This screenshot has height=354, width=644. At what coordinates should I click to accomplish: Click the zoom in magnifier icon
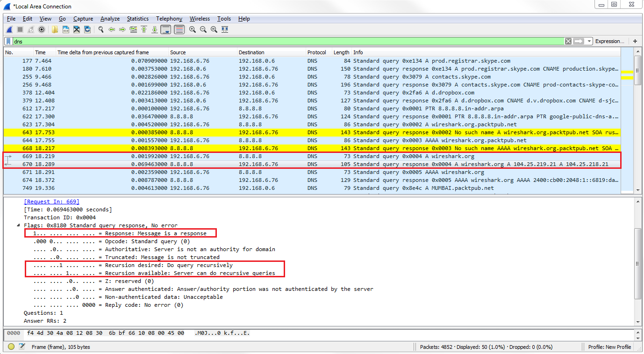pos(192,29)
